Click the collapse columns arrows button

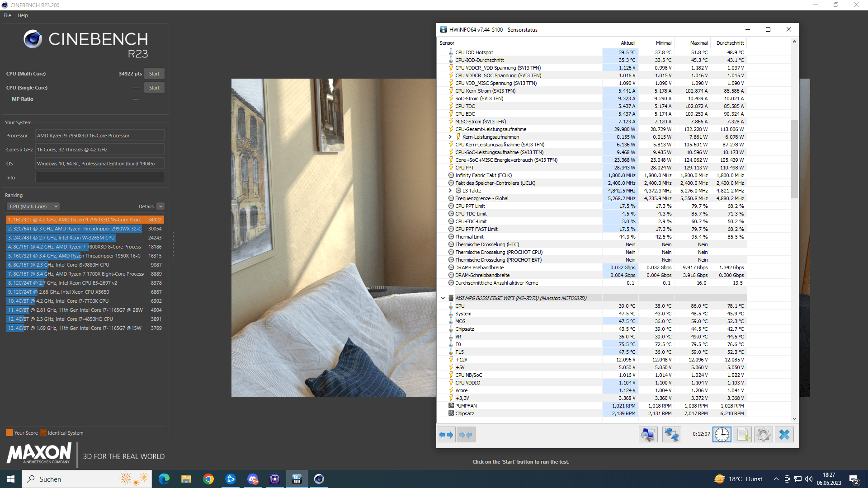pyautogui.click(x=466, y=435)
